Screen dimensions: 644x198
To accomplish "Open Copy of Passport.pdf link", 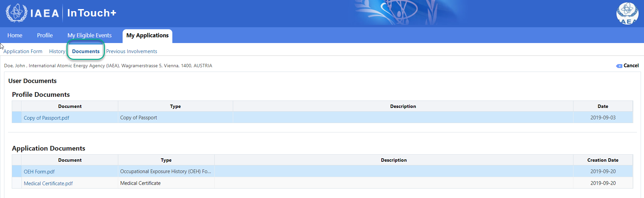I will click(x=46, y=118).
